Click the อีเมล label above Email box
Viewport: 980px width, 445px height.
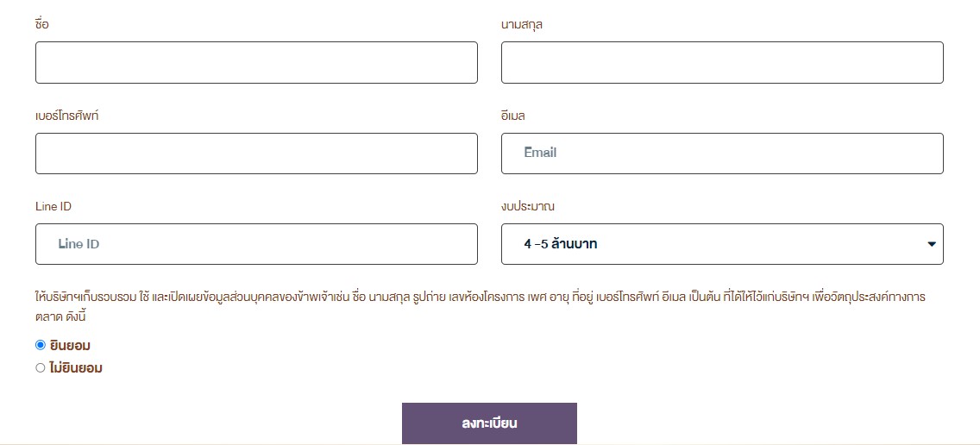click(513, 116)
